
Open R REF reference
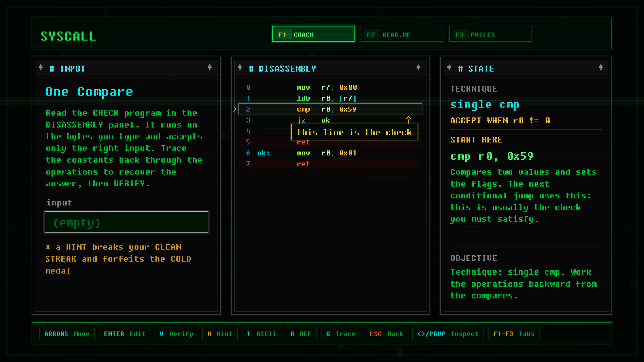[x=301, y=334]
